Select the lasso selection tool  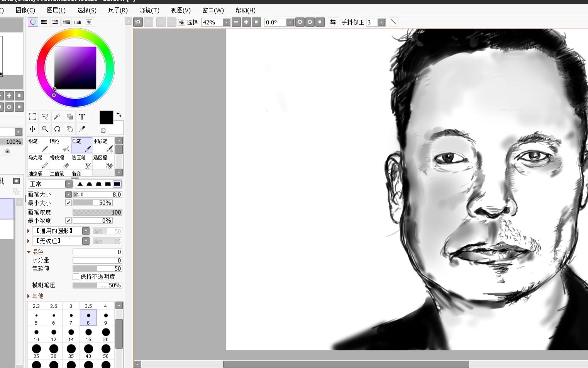click(x=45, y=117)
